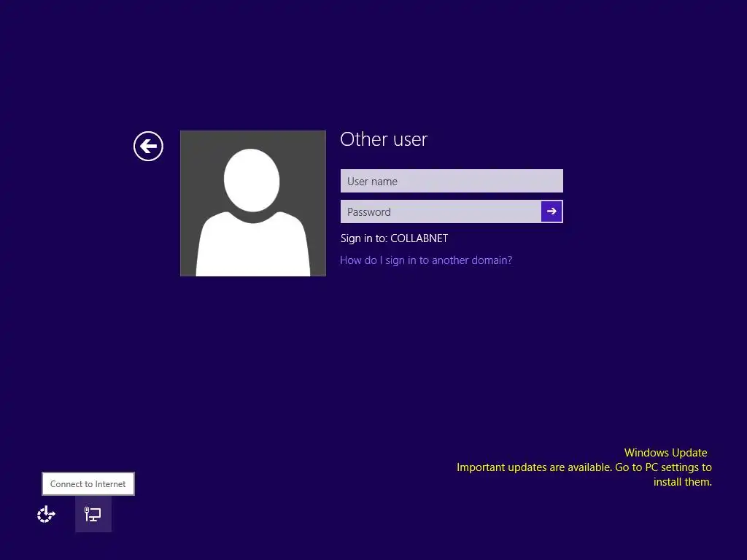This screenshot has height=560, width=747.
Task: Open 'How do I sign in to another domain?' link
Action: point(426,260)
